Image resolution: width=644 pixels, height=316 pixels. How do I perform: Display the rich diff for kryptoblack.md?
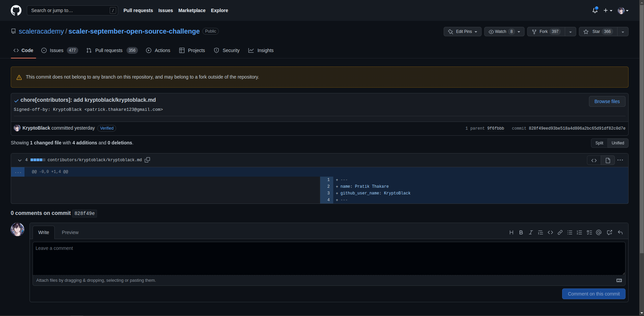[x=607, y=160]
